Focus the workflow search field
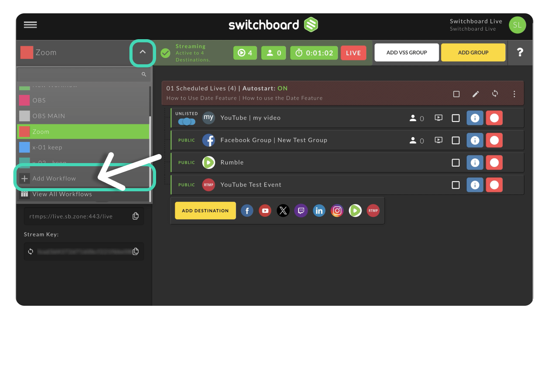Screen dimensions: 549x392 pyautogui.click(x=84, y=74)
